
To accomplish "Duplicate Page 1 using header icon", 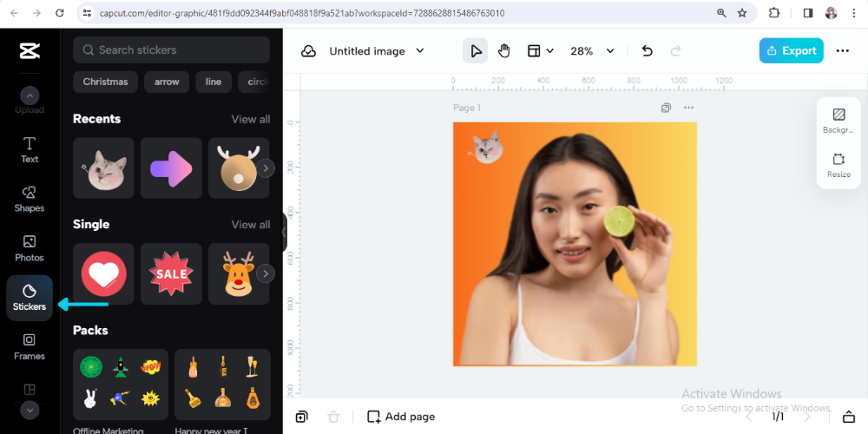I will [x=666, y=108].
